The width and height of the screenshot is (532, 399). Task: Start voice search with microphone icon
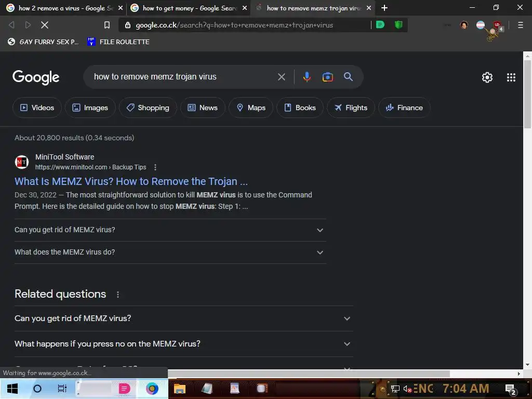307,77
